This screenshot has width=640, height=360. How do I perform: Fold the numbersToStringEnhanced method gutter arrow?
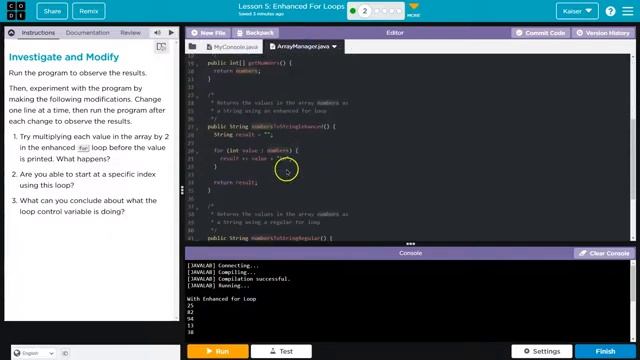tap(197, 127)
